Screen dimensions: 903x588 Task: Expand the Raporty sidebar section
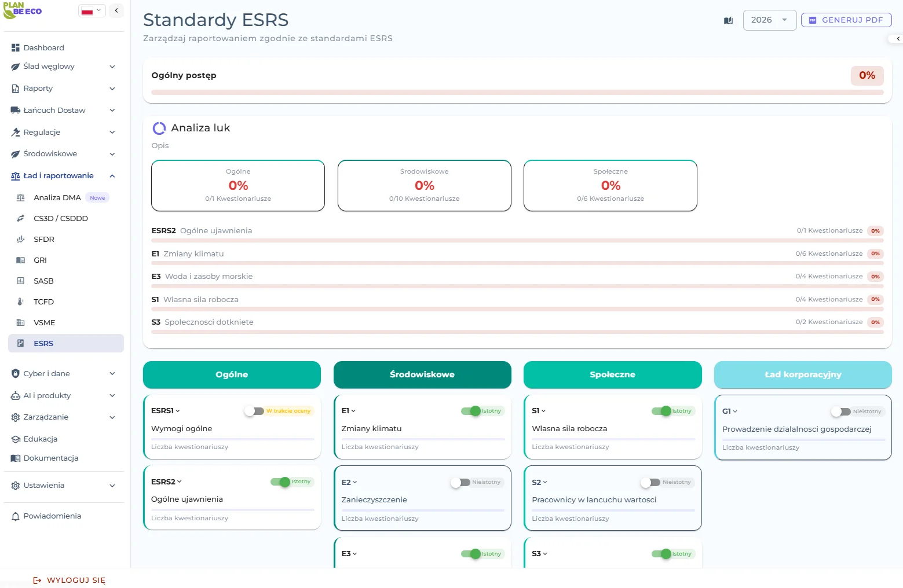click(x=39, y=88)
